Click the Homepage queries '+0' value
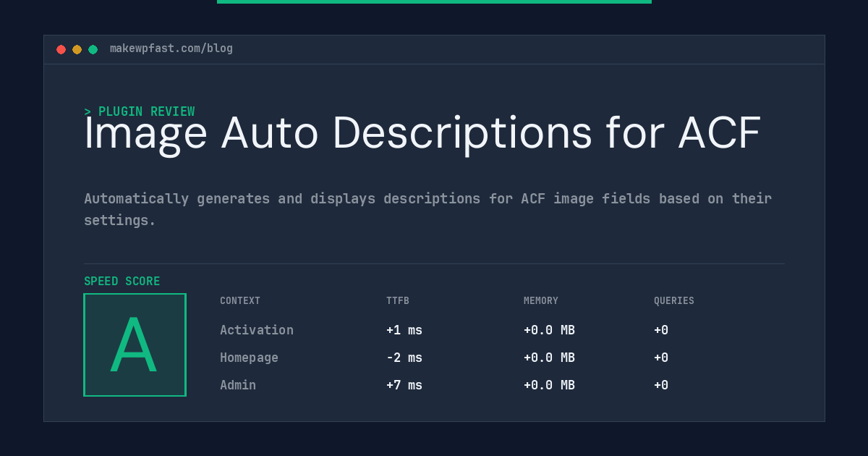 pyautogui.click(x=661, y=358)
